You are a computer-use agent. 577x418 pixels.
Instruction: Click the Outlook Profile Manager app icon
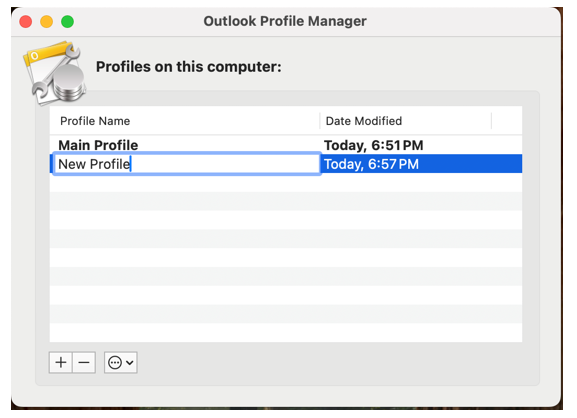click(54, 73)
